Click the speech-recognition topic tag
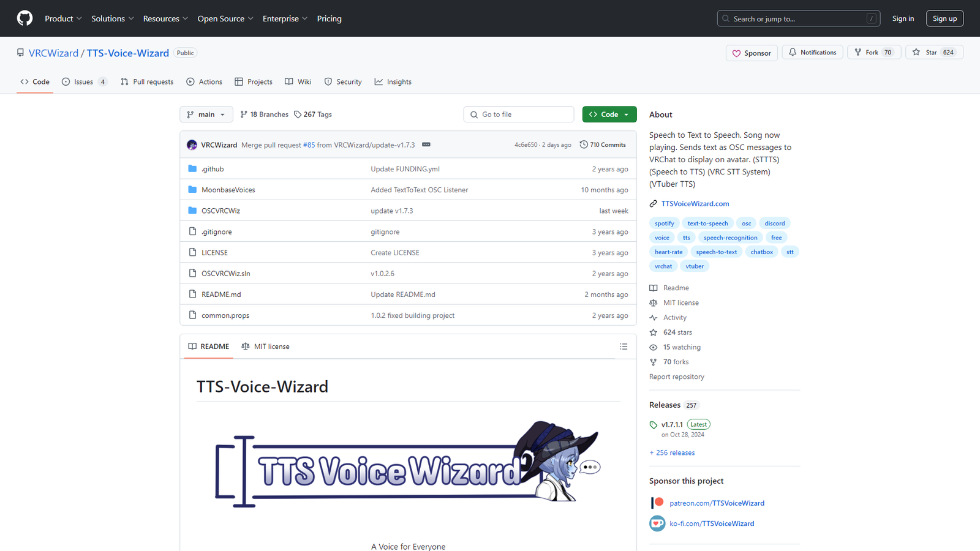The width and height of the screenshot is (980, 551). click(x=730, y=238)
